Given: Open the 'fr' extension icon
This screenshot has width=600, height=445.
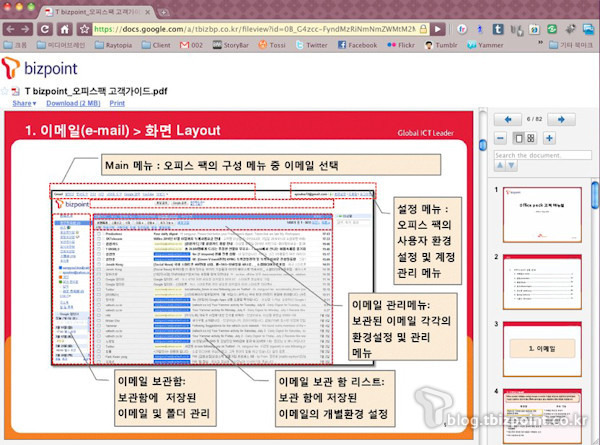Looking at the screenshot, I should pos(462,29).
